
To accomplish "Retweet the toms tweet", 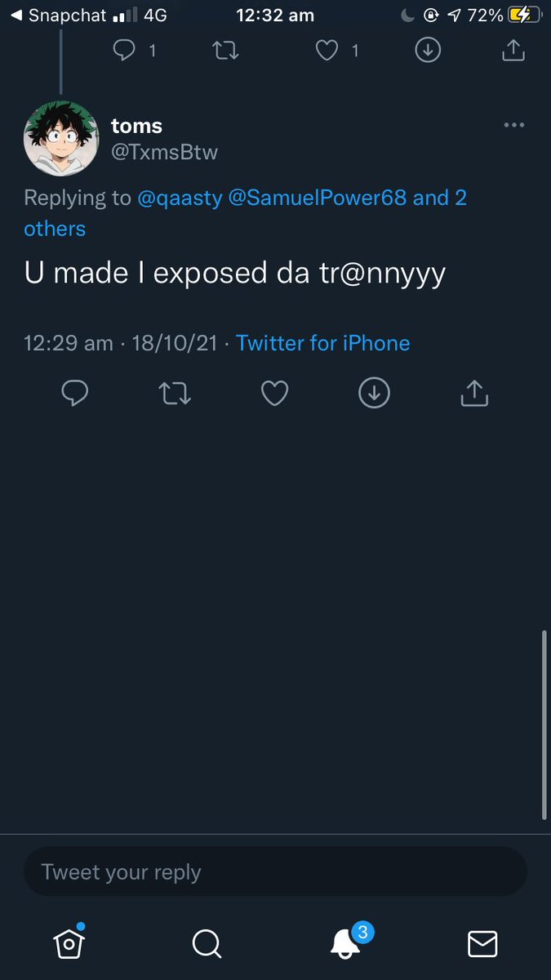I will tap(175, 394).
